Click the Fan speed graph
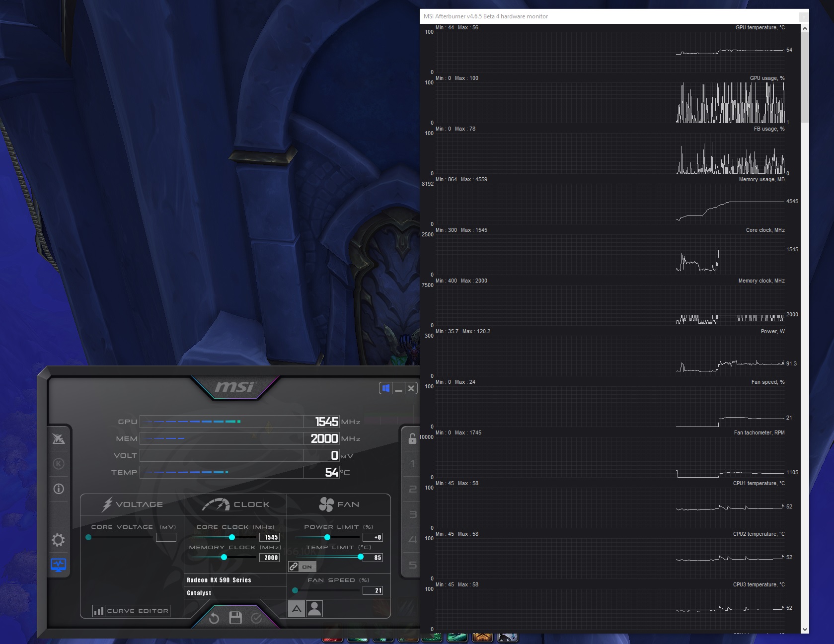 610,407
